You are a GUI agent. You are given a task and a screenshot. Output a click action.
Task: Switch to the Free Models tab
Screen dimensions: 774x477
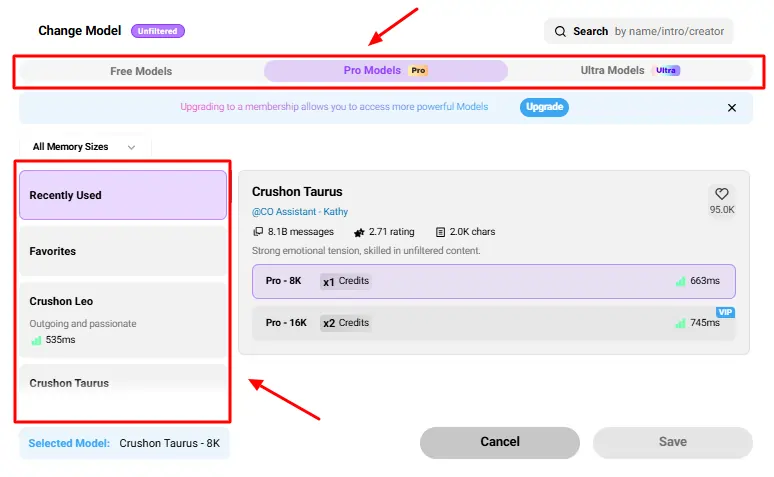pyautogui.click(x=141, y=71)
